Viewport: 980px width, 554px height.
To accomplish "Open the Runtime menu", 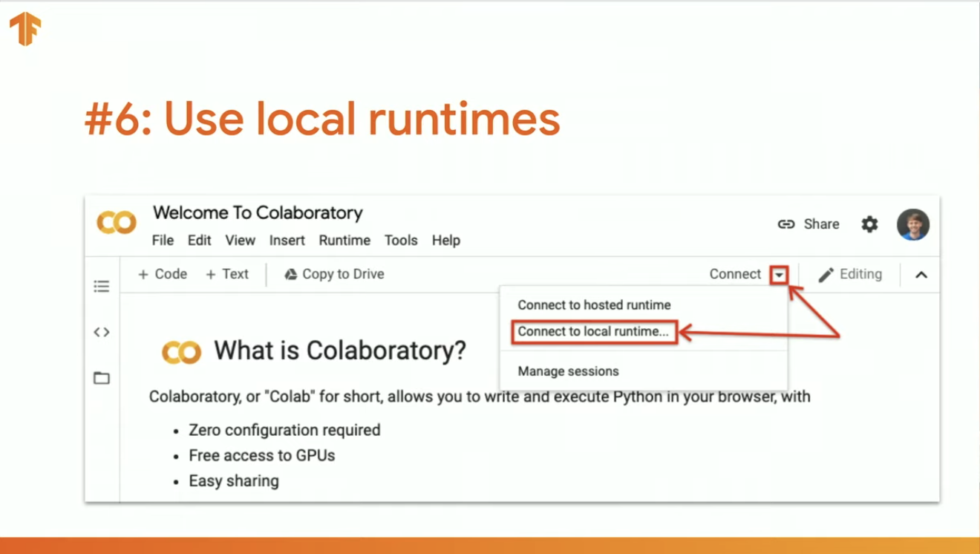I will point(344,240).
